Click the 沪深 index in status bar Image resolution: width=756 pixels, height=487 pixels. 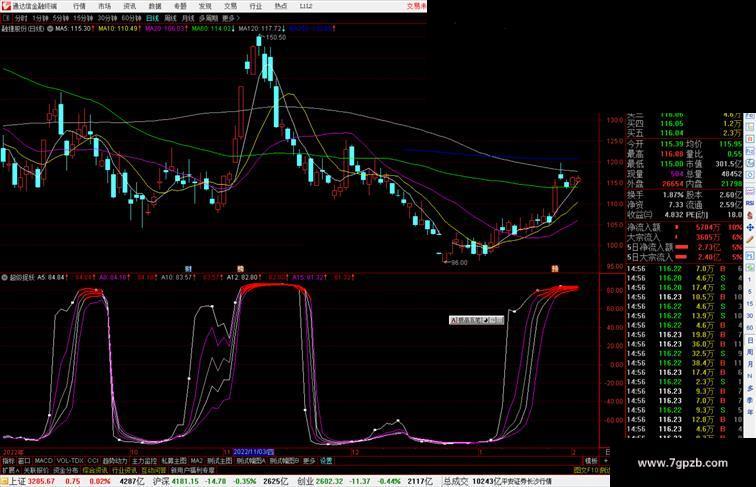(x=162, y=481)
